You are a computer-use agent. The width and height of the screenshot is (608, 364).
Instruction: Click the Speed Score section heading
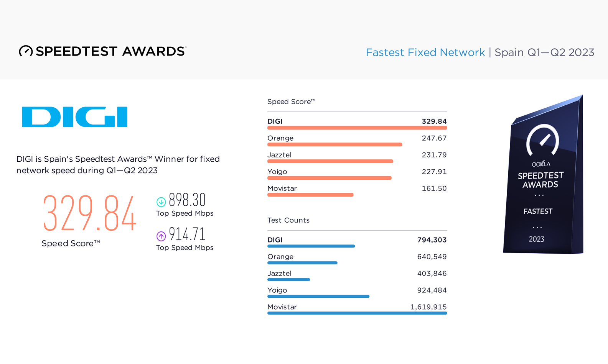tap(292, 102)
